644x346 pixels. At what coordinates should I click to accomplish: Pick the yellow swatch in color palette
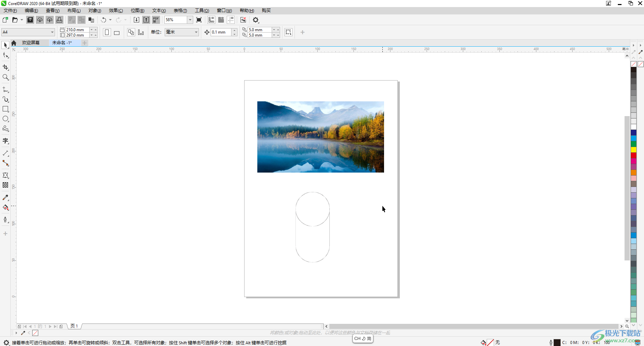634,149
